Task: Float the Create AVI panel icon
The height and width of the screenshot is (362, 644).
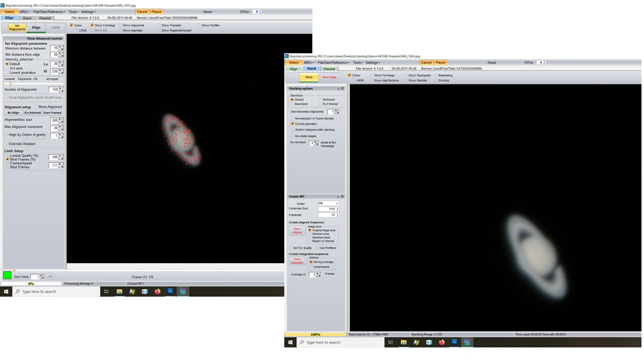Action: (343, 197)
